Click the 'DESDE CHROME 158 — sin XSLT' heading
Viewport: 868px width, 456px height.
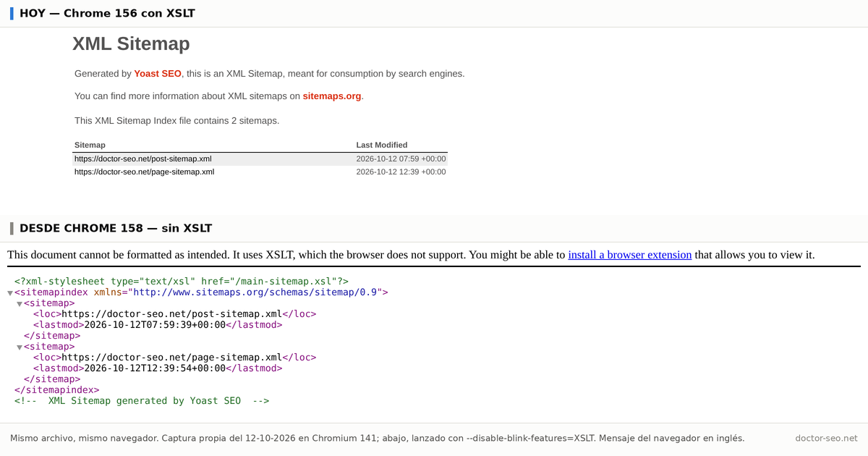pyautogui.click(x=116, y=229)
